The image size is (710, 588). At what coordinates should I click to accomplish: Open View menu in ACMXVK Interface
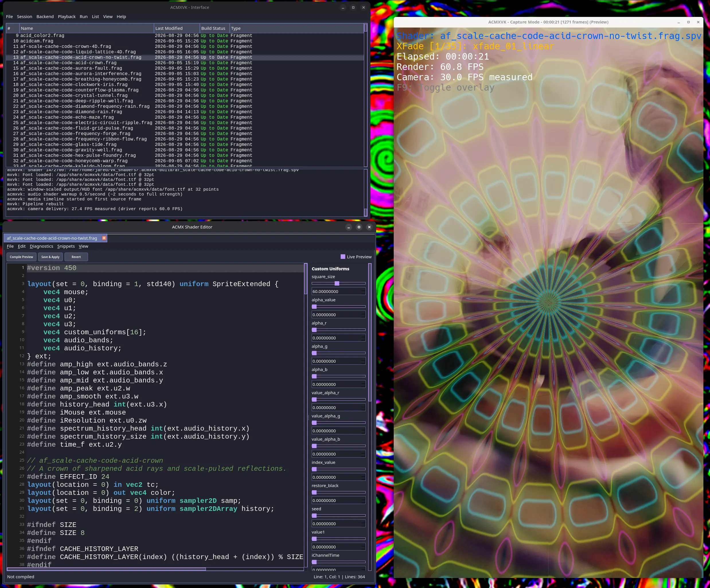pos(108,17)
